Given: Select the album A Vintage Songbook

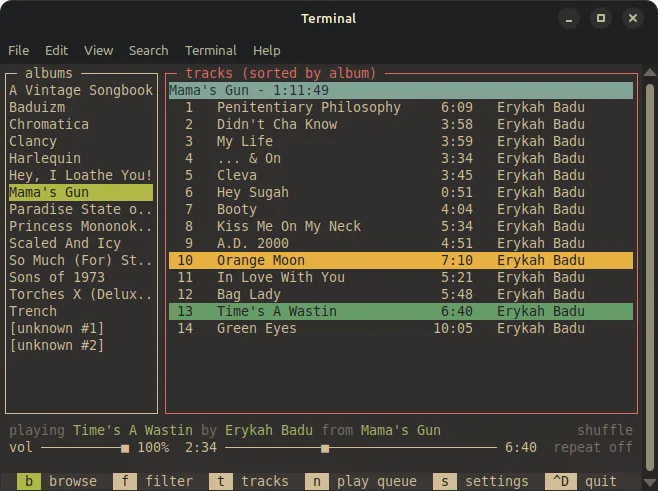Looking at the screenshot, I should [x=81, y=90].
